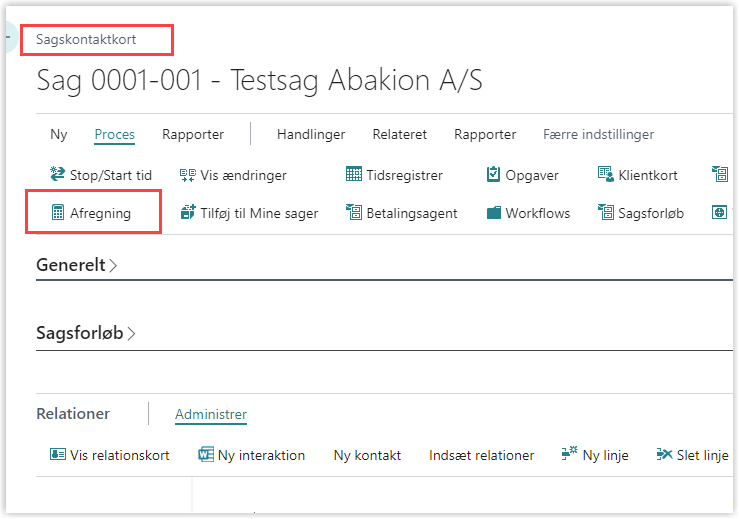739x519 pixels.
Task: Open Opgaver clipboard icon
Action: 493,175
